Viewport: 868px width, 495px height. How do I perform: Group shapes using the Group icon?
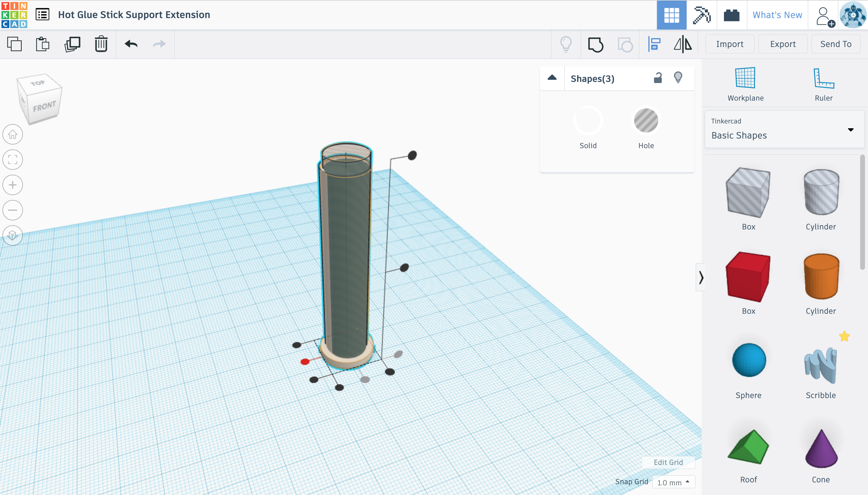click(x=596, y=45)
